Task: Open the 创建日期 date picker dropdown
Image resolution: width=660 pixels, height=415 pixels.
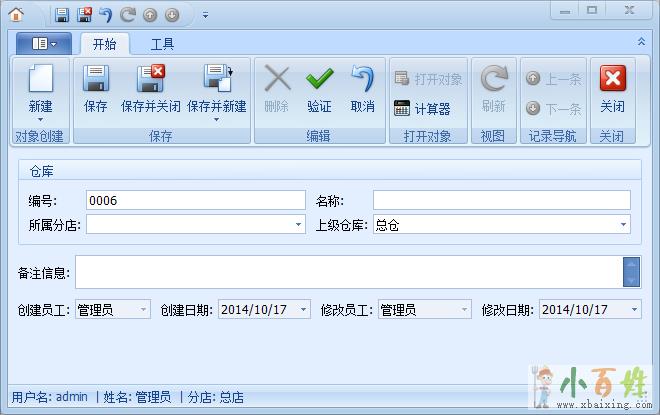Action: tap(303, 310)
